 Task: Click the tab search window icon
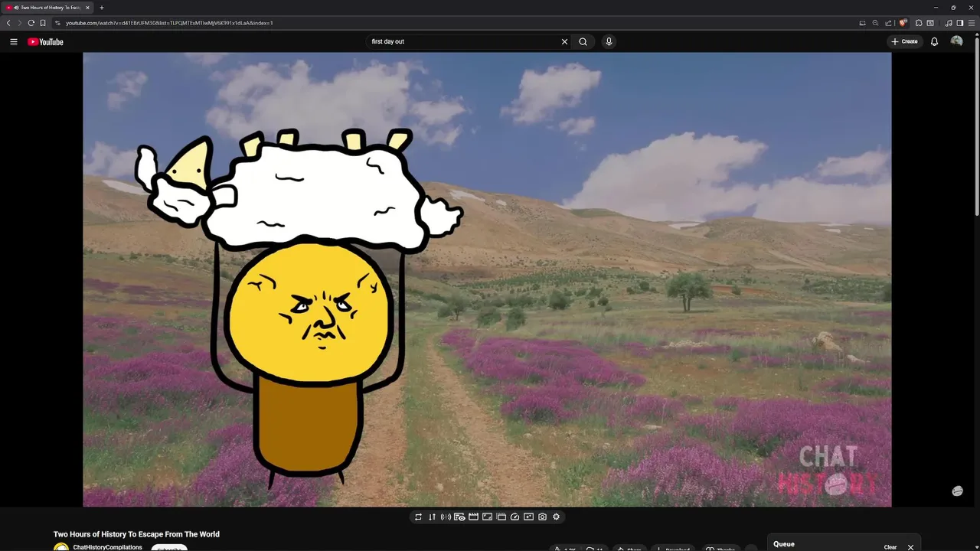(930, 23)
